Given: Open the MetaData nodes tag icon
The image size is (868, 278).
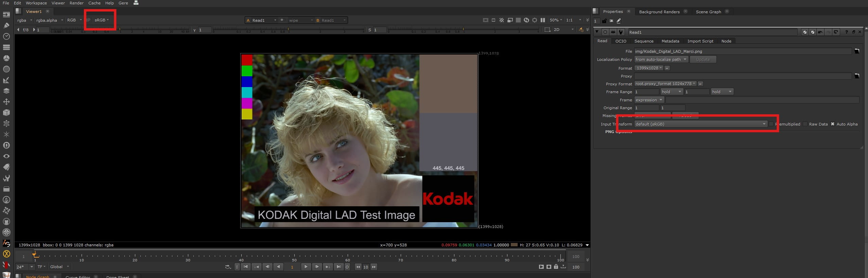Looking at the screenshot, I should (6, 167).
